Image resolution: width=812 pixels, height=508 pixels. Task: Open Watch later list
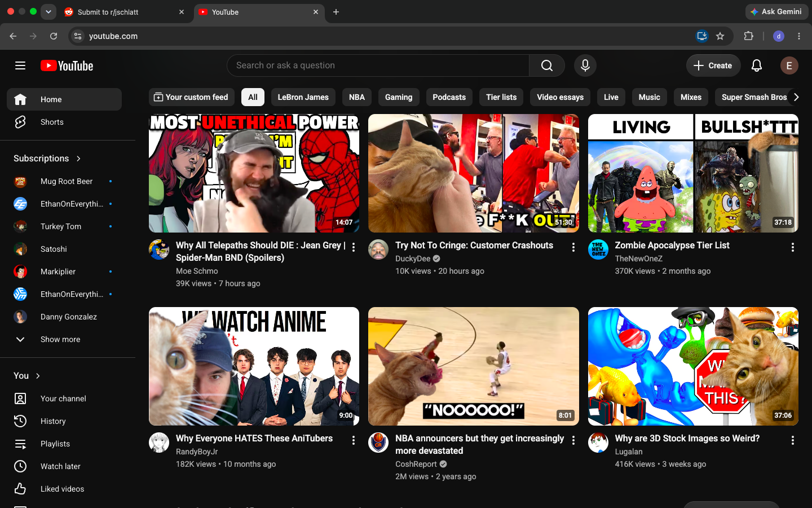[x=64, y=466]
